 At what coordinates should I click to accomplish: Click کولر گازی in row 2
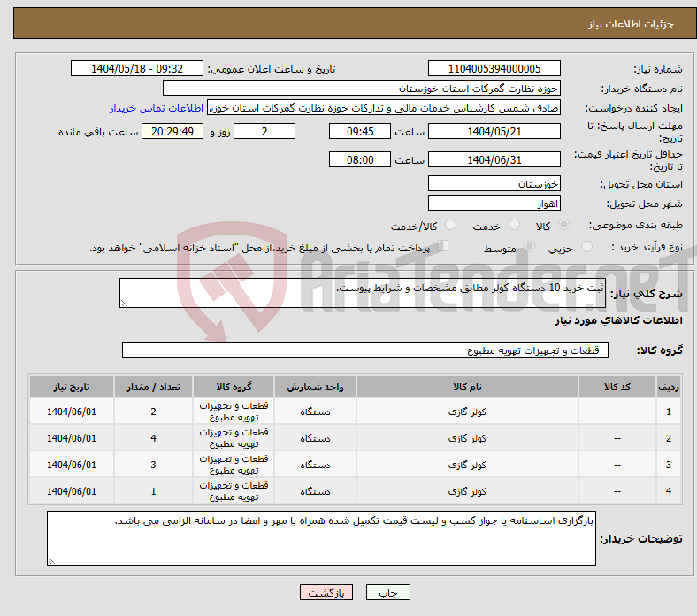pyautogui.click(x=467, y=438)
